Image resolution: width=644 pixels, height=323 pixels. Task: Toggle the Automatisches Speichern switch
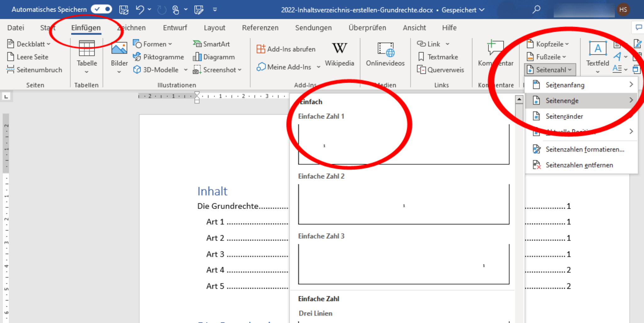pos(101,9)
